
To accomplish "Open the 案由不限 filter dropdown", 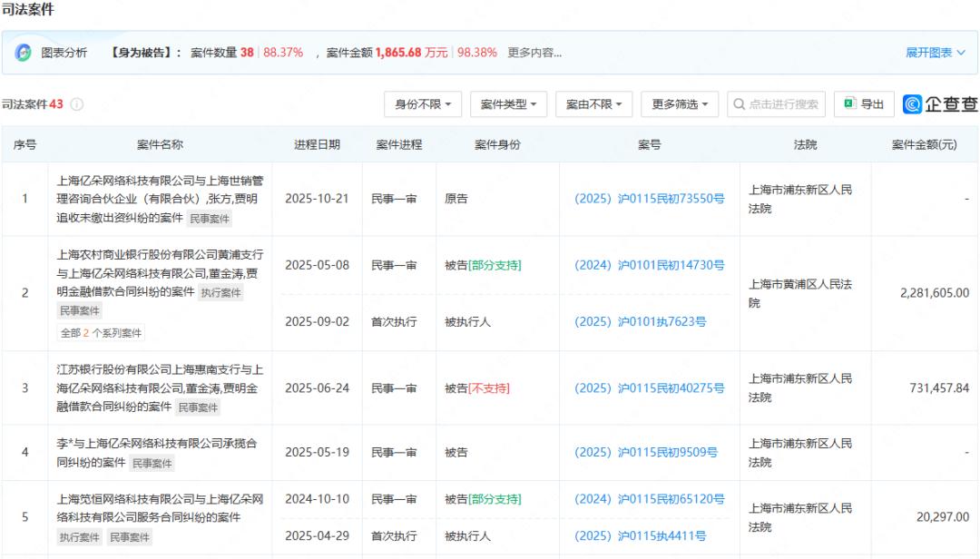I will [593, 104].
